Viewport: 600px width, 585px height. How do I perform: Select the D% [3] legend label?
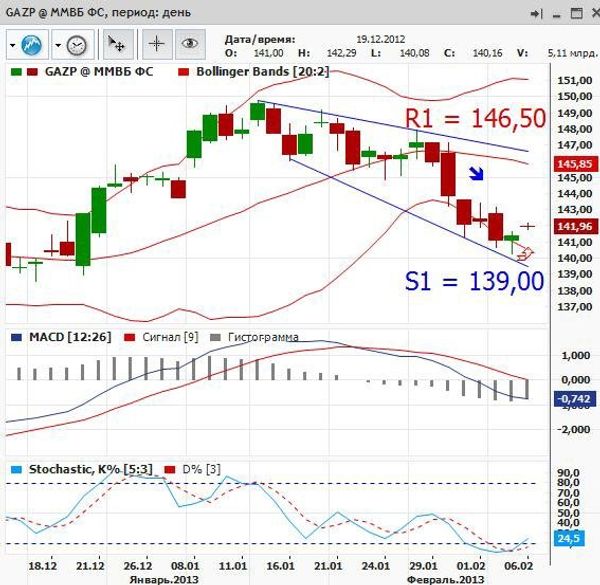tap(201, 469)
